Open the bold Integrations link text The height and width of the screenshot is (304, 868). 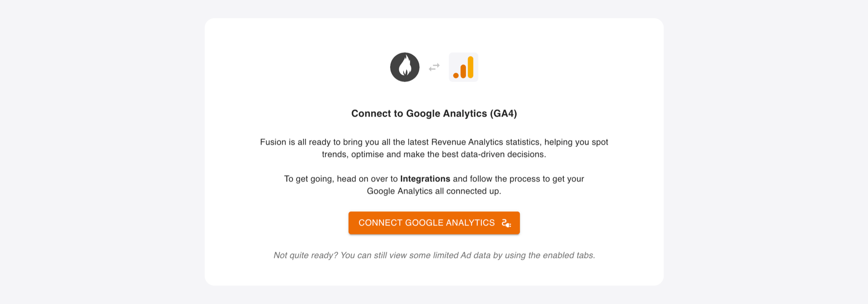tap(425, 179)
